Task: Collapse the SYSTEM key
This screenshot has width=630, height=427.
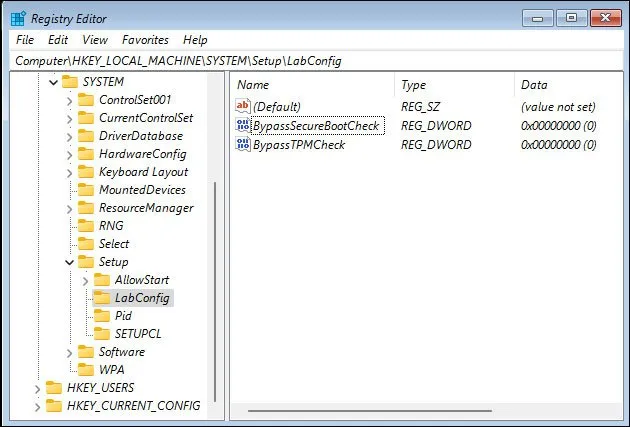Action: pos(53,81)
